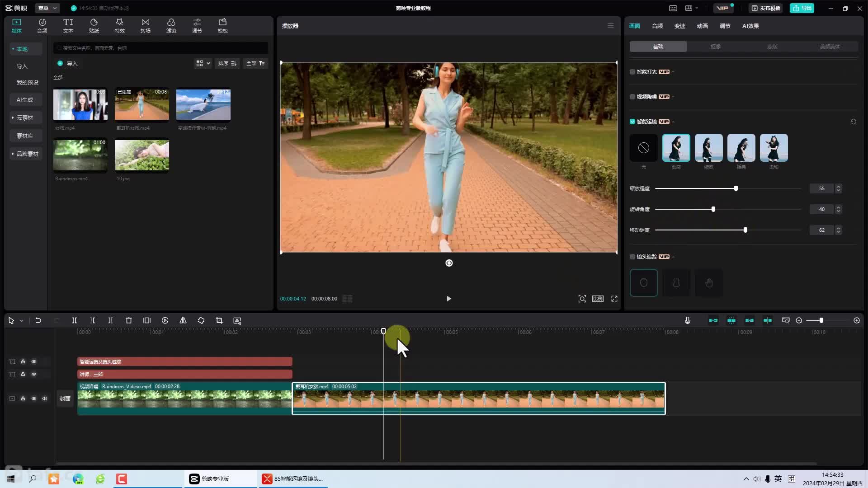
Task: Click the fullscreen icon in the player
Action: pos(614,299)
